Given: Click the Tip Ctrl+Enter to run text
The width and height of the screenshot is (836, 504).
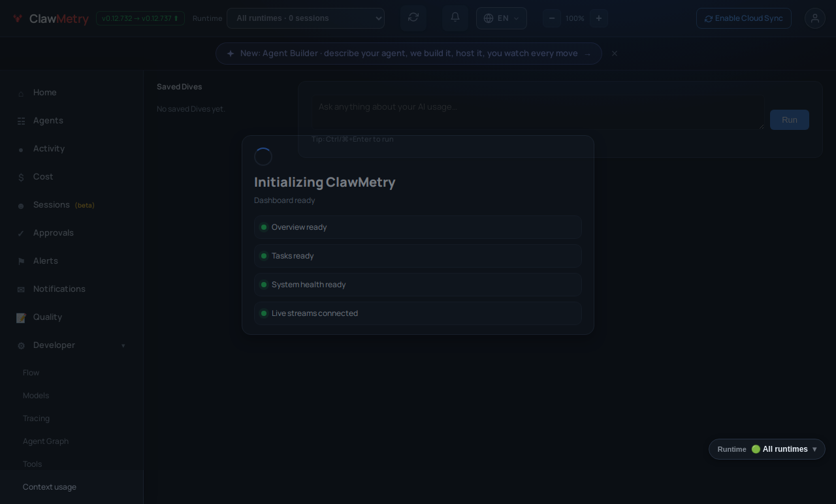Looking at the screenshot, I should (x=353, y=139).
